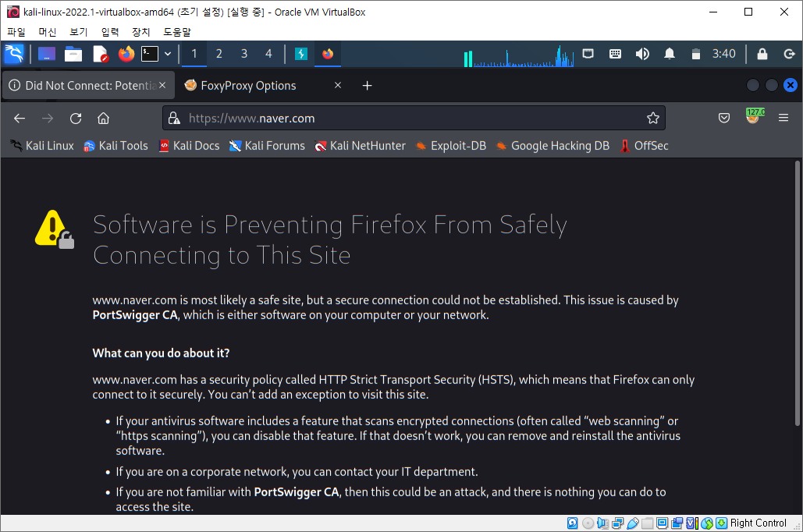
Task: Focus the URL bar with naver.com
Action: 414,119
